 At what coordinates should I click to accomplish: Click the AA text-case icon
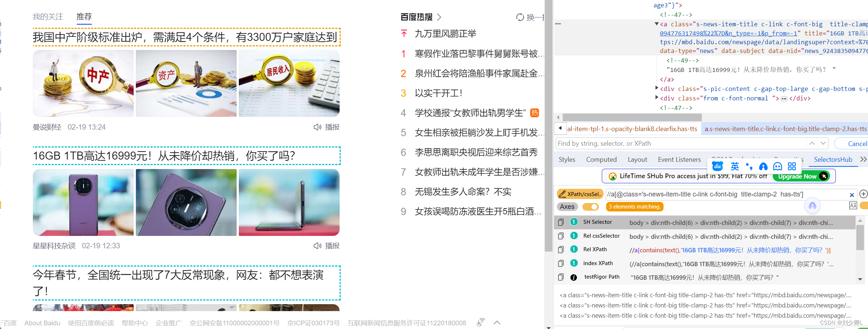(853, 206)
